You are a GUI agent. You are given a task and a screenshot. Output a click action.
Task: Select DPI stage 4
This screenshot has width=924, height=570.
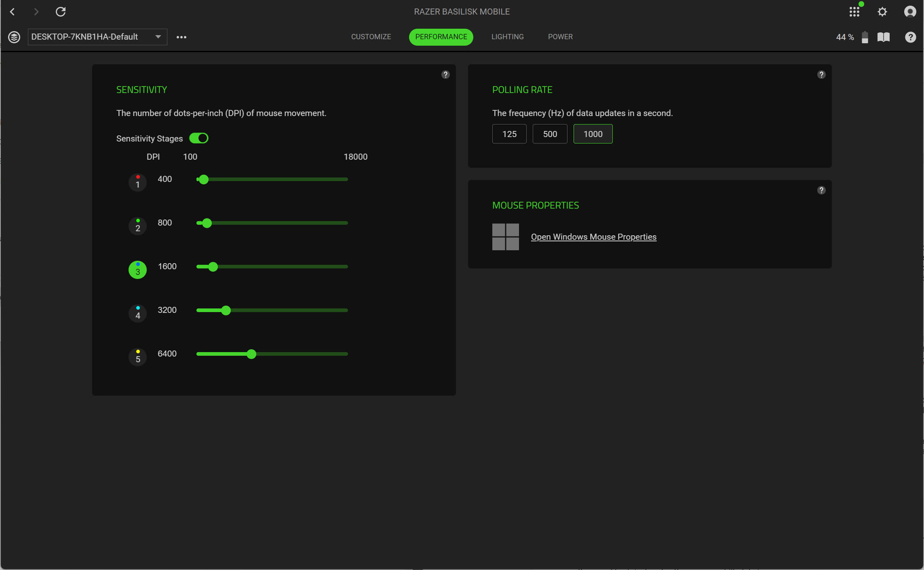pos(138,313)
